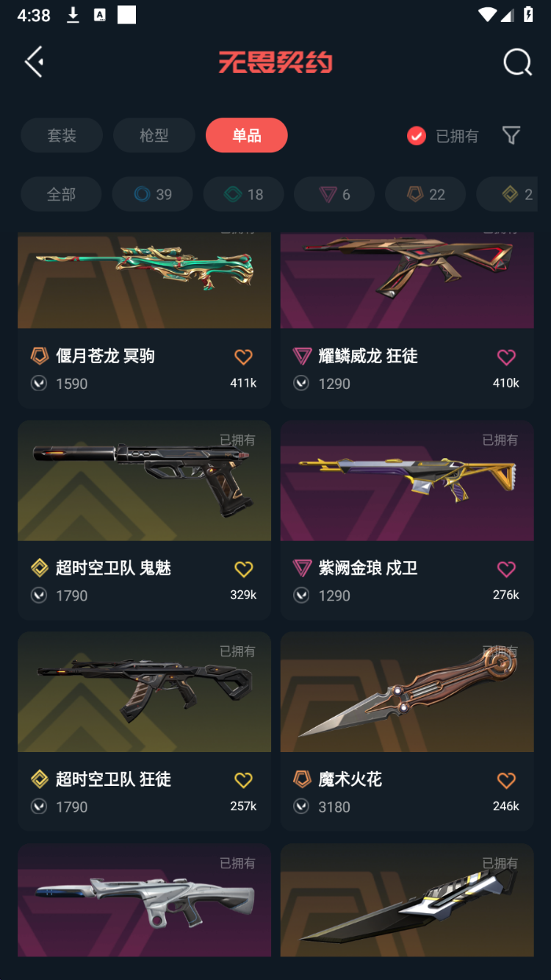Tap the back arrow icon
The width and height of the screenshot is (551, 980).
tap(35, 62)
